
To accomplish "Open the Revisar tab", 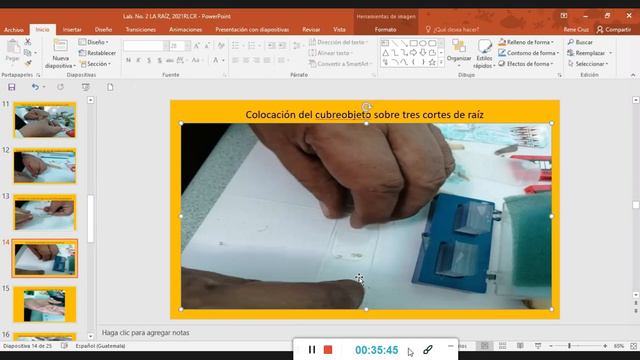I will 311,29.
